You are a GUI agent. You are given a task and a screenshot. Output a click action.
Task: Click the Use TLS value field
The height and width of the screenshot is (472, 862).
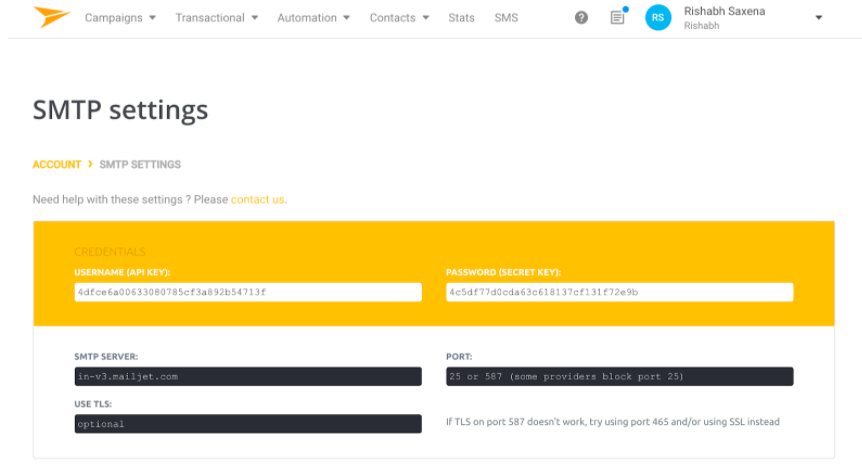[248, 424]
